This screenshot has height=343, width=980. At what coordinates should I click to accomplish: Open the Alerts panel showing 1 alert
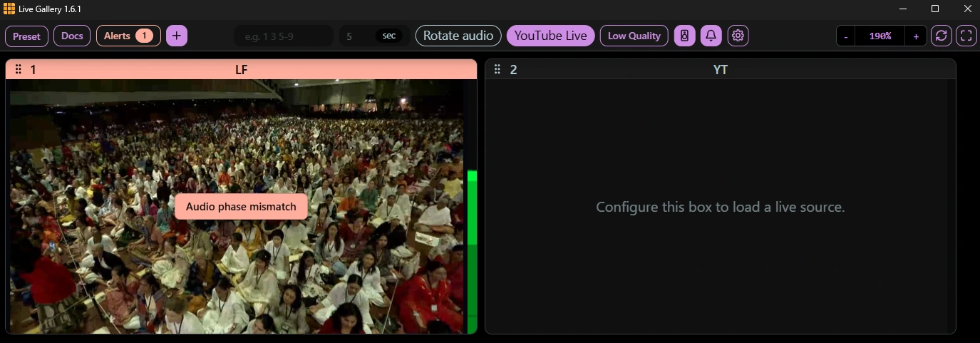[128, 36]
